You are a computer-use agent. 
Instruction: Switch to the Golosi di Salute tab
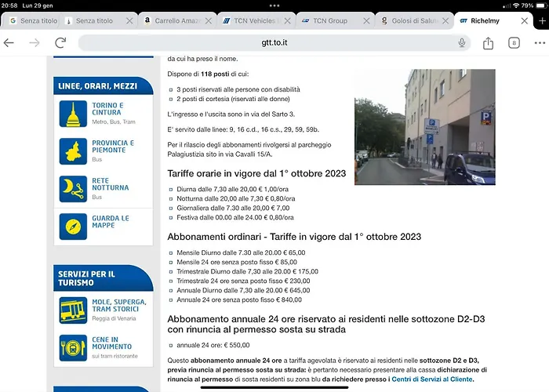[410, 21]
